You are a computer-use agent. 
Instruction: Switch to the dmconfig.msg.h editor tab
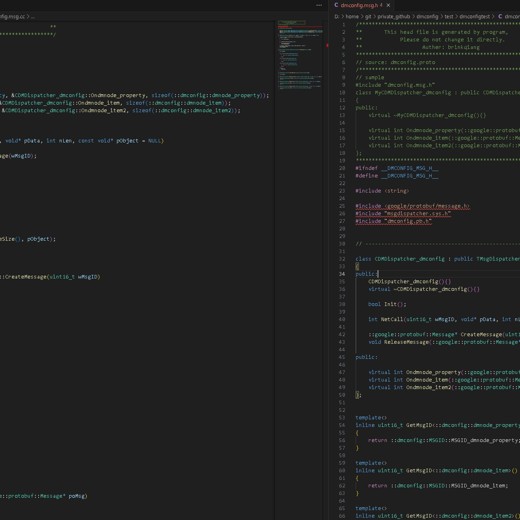click(359, 5)
